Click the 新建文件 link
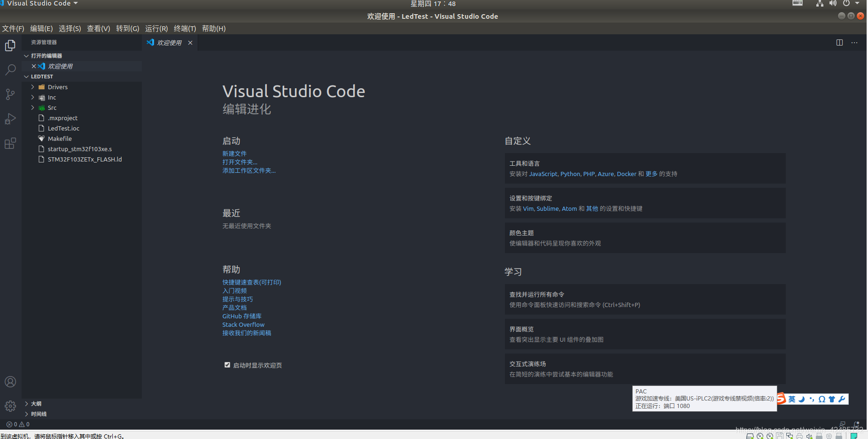Viewport: 868px width, 439px height. click(234, 154)
